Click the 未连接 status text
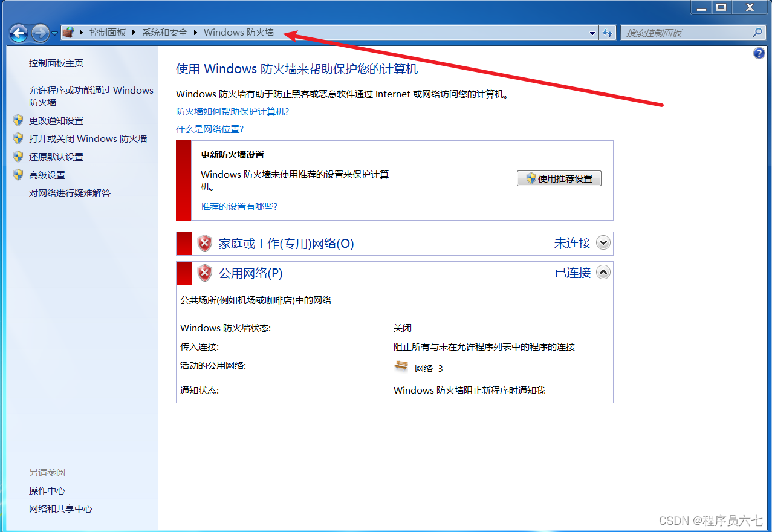The height and width of the screenshot is (532, 772). tap(573, 243)
